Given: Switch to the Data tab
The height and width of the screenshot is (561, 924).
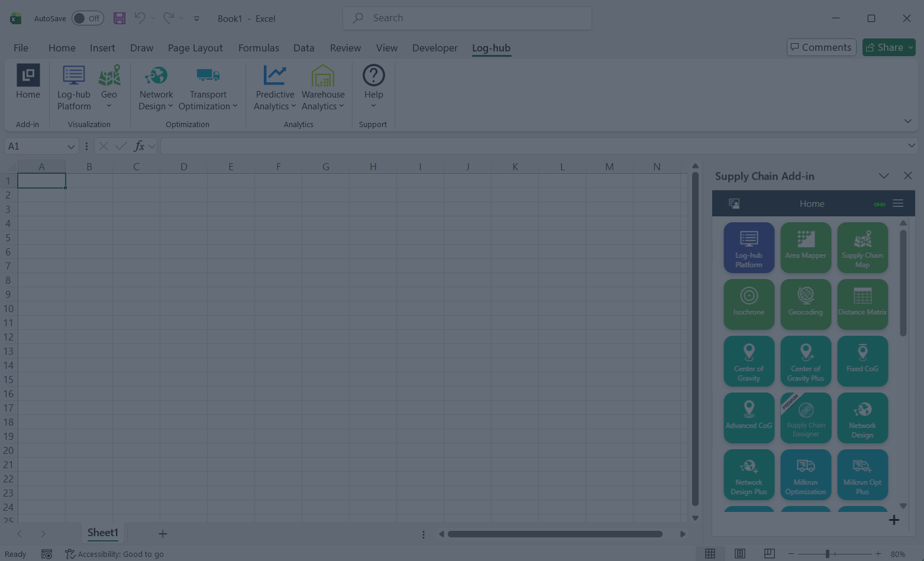Looking at the screenshot, I should click(x=303, y=48).
